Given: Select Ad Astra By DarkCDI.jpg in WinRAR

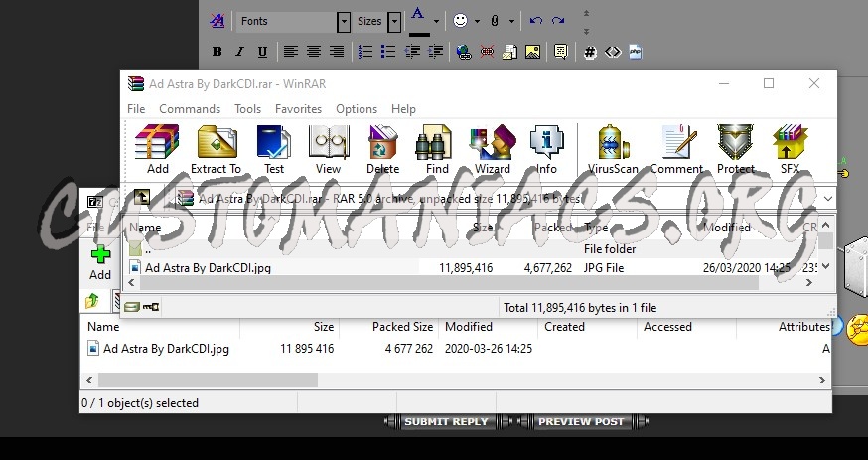Looking at the screenshot, I should tap(208, 268).
